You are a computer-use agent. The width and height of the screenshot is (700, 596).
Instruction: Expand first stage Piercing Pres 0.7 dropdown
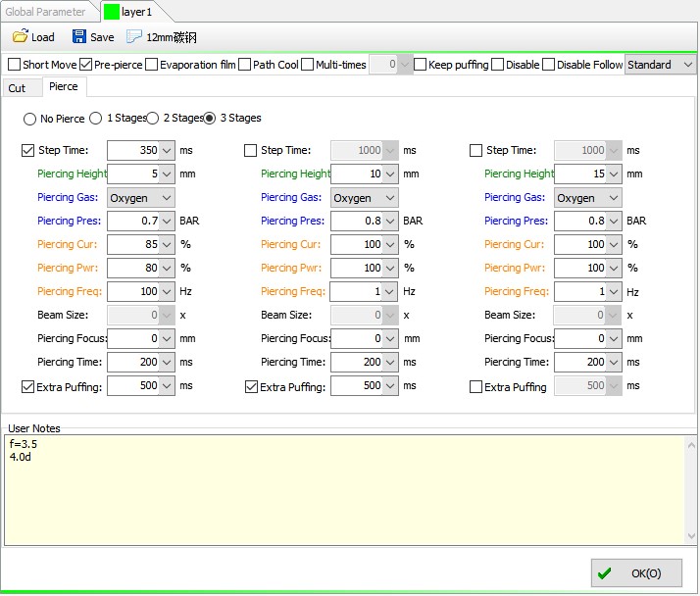pos(167,221)
